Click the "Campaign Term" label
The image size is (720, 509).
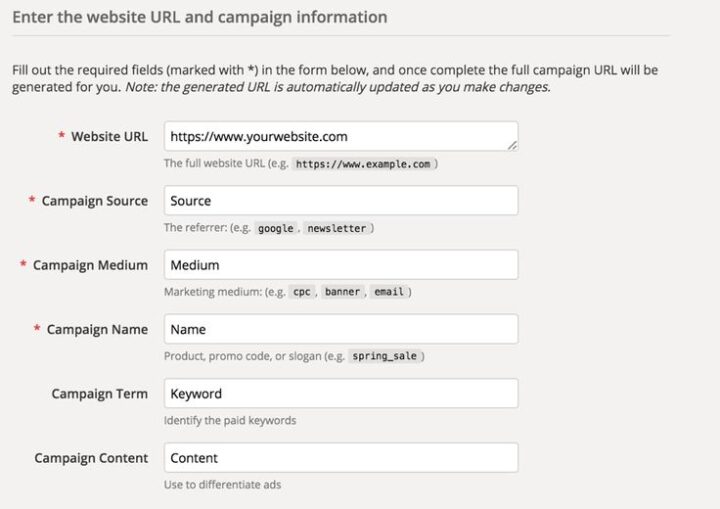point(99,394)
